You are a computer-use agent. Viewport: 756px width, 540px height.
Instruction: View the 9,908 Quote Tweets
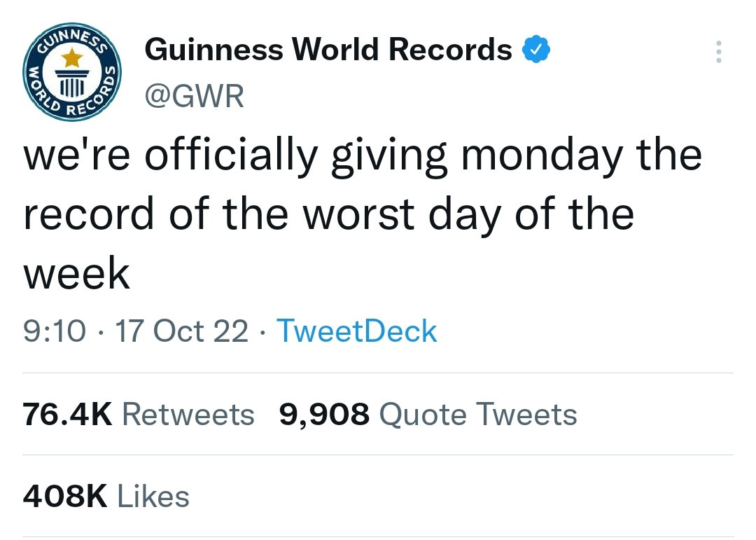428,415
